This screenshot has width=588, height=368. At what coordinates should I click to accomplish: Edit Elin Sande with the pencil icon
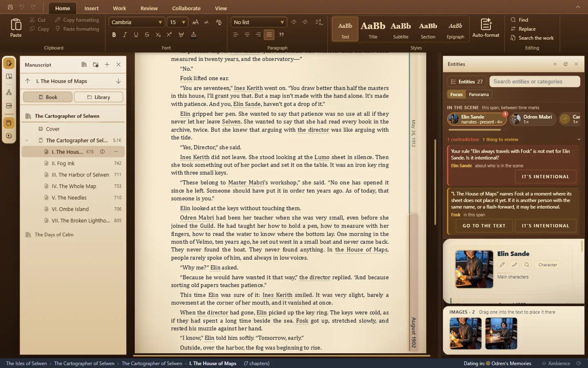tap(502, 265)
